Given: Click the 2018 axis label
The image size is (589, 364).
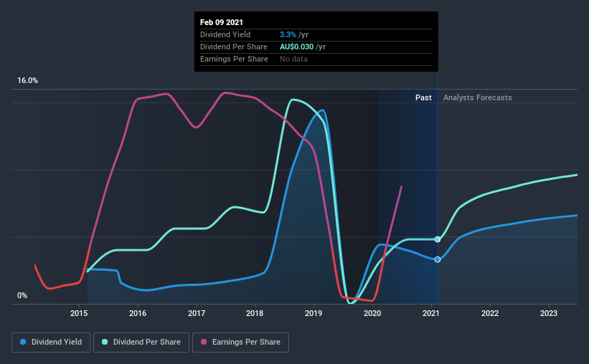Looking at the screenshot, I should point(255,313).
